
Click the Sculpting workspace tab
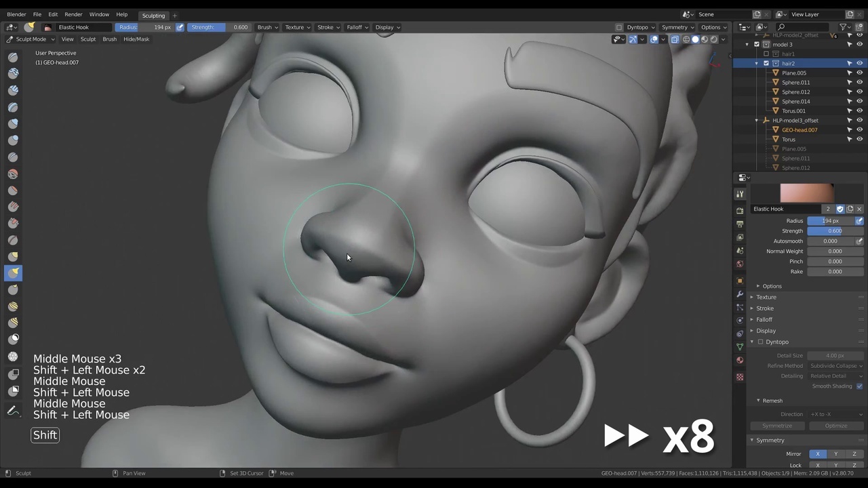coord(153,15)
